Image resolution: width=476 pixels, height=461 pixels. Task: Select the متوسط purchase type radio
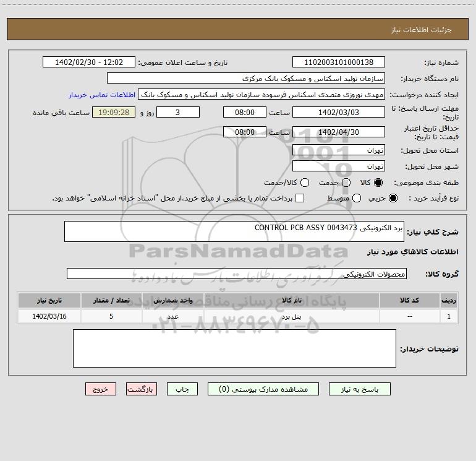point(357,198)
